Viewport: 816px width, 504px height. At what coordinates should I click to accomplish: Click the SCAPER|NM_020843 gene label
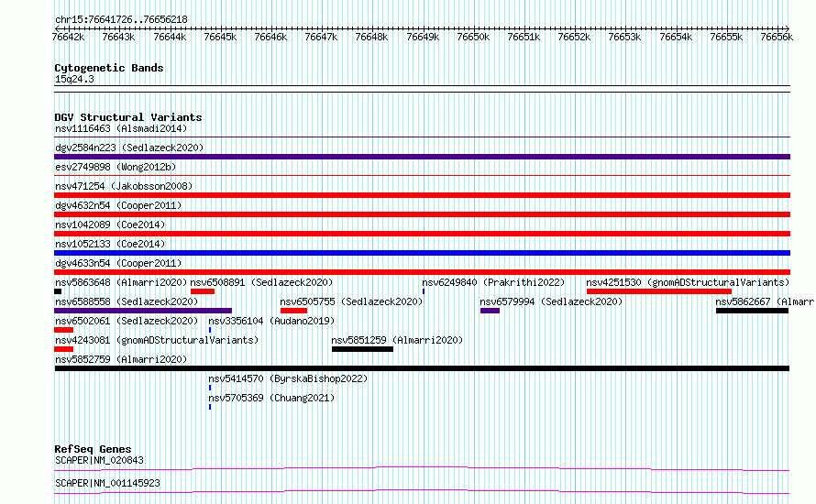click(x=99, y=460)
